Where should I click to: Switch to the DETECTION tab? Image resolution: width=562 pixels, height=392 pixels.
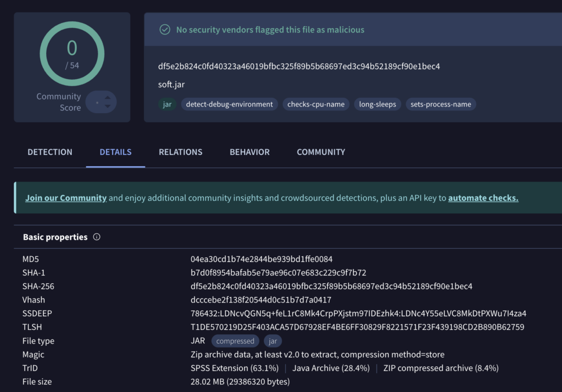50,152
